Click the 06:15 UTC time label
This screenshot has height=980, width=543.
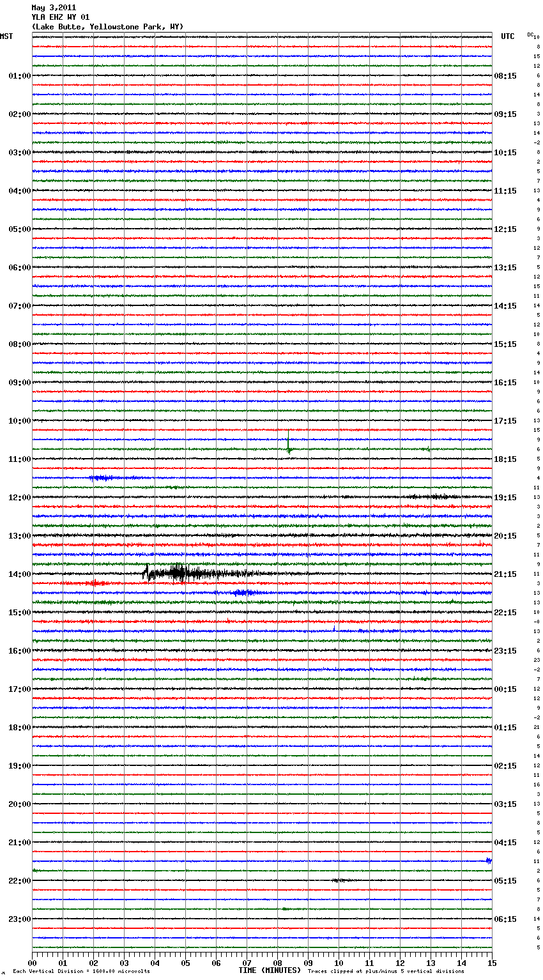(x=505, y=919)
